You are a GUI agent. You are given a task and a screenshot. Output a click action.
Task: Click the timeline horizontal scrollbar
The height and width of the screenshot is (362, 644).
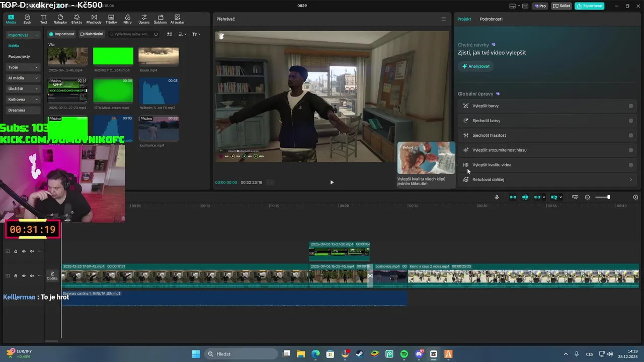[x=52, y=341]
